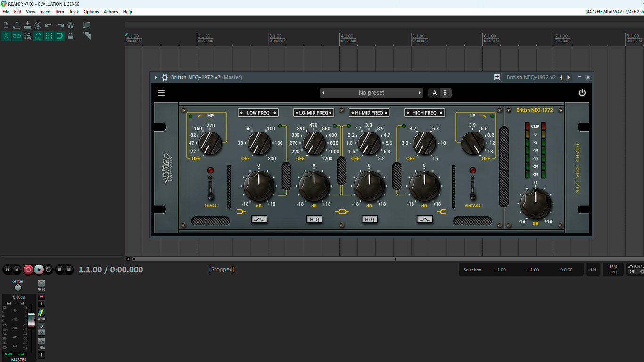Toggle master FX bypass power button
644x362 pixels.
click(x=41, y=332)
